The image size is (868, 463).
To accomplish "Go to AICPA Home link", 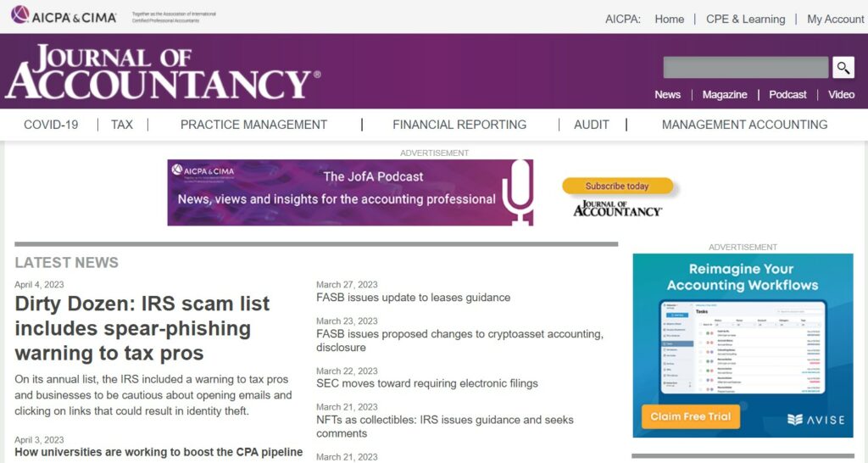I will click(x=670, y=19).
